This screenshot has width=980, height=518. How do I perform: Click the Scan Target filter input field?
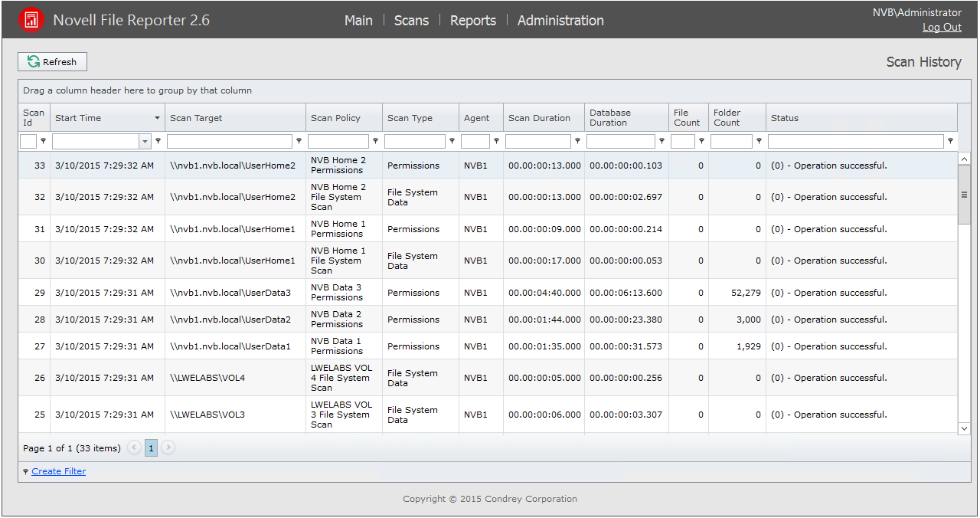point(229,141)
